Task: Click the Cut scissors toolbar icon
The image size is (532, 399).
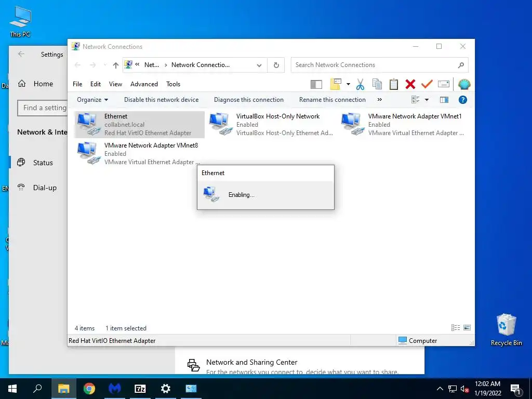Action: (x=360, y=84)
